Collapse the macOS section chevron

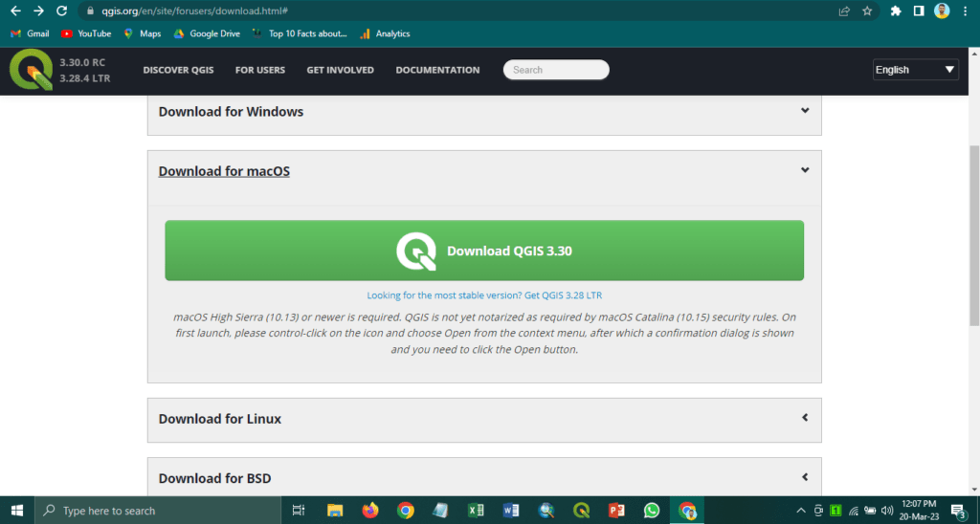[805, 170]
